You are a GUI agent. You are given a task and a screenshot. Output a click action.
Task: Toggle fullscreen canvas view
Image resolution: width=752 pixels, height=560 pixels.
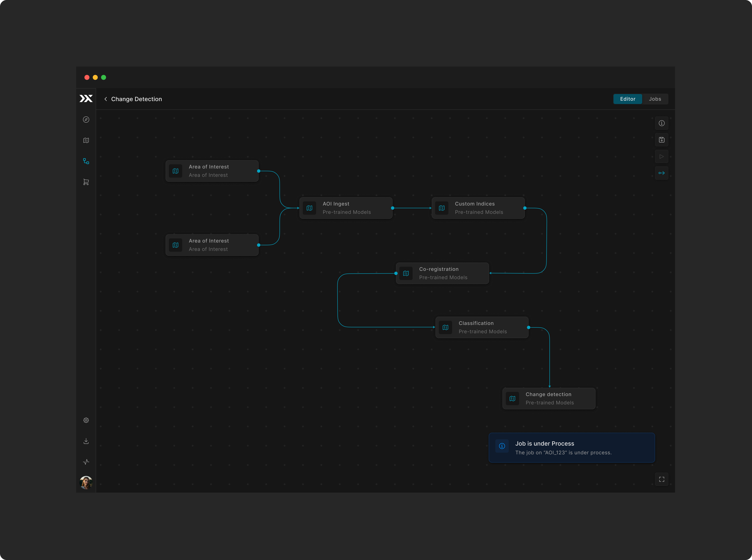pos(662,479)
